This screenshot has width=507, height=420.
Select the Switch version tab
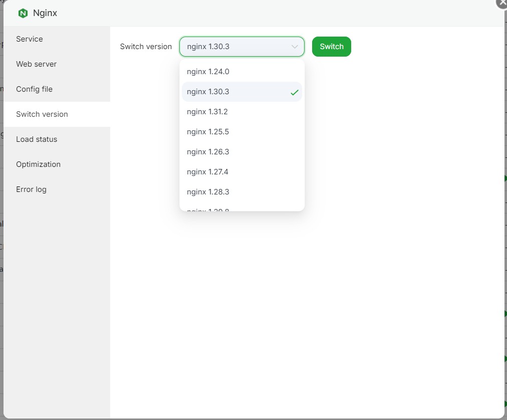(x=57, y=114)
